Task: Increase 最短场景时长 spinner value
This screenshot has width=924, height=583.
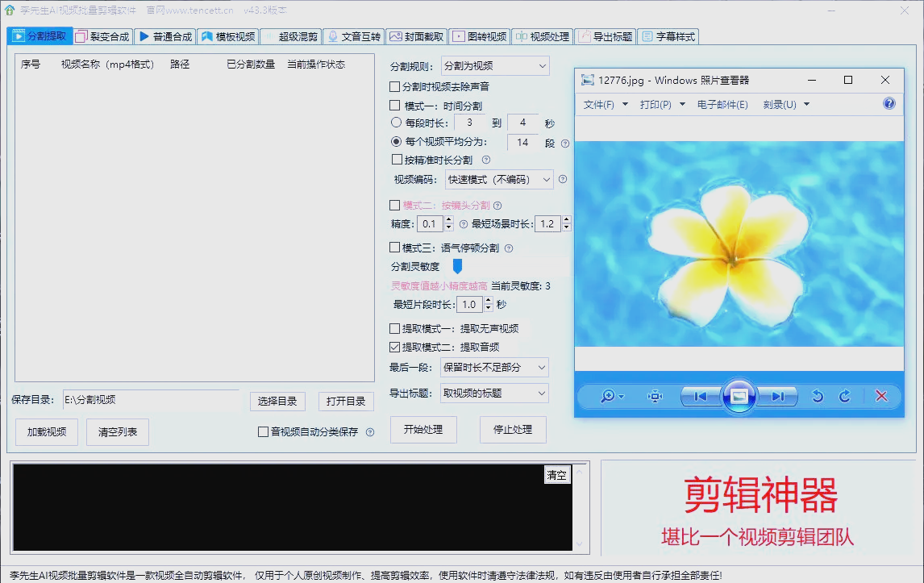Action: [x=566, y=220]
